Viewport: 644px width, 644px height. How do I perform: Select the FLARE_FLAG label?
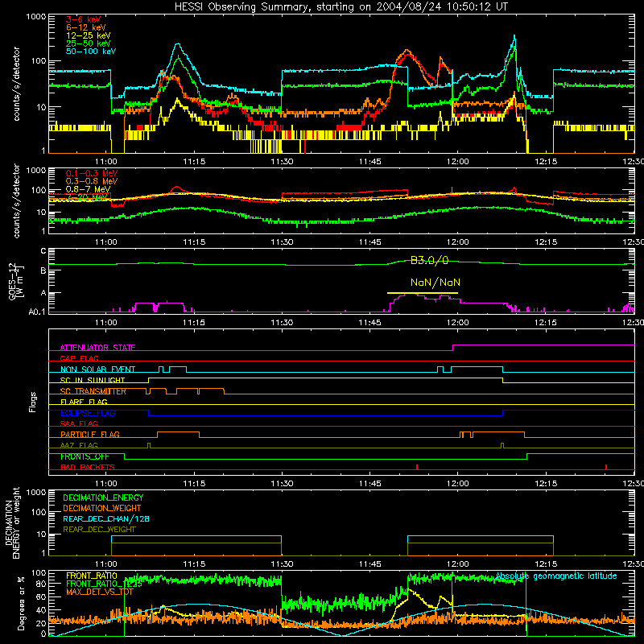click(x=84, y=402)
